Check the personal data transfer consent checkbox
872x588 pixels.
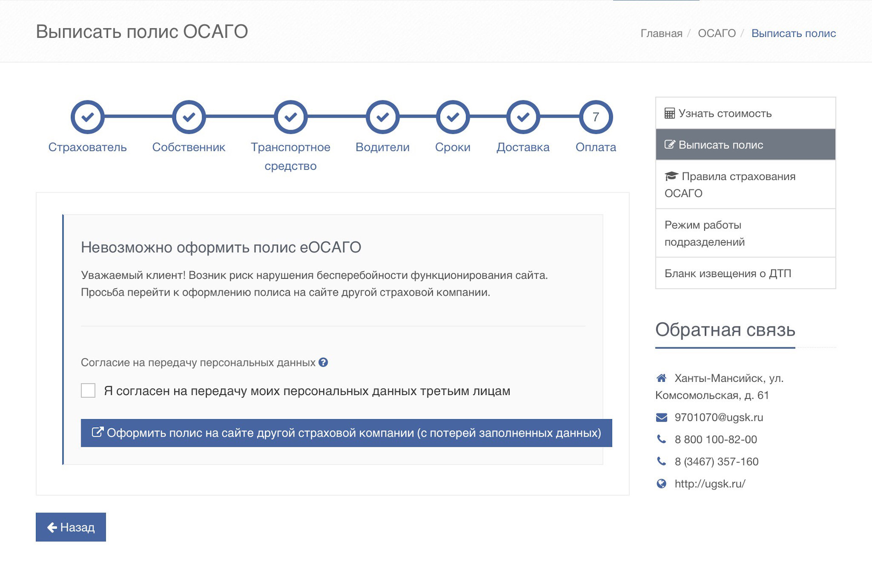[x=88, y=390]
